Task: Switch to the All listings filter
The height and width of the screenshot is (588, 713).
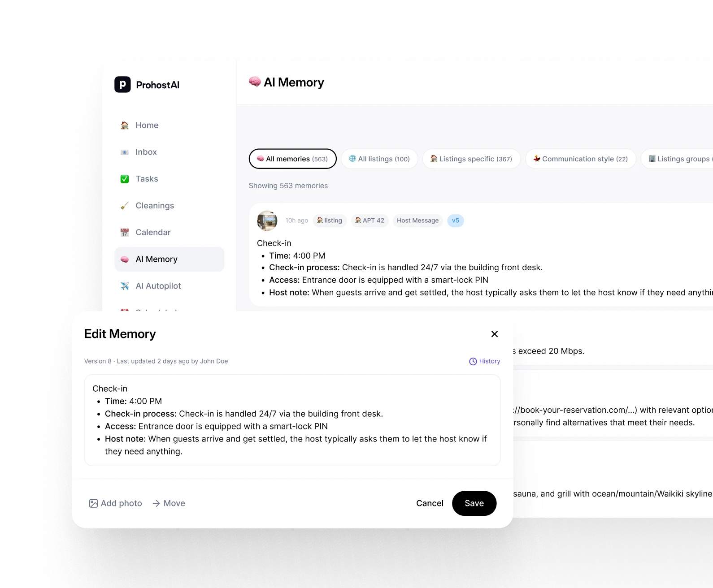Action: coord(379,159)
